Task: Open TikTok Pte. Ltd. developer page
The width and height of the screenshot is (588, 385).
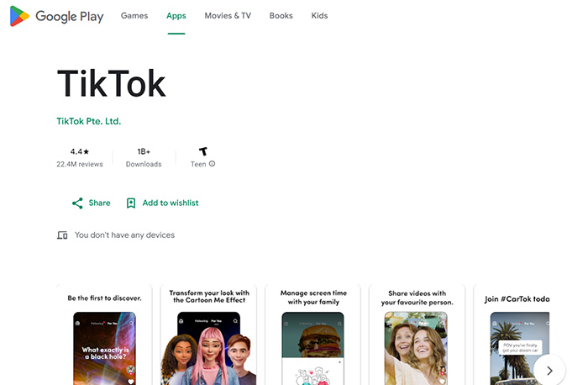Action: (x=89, y=121)
